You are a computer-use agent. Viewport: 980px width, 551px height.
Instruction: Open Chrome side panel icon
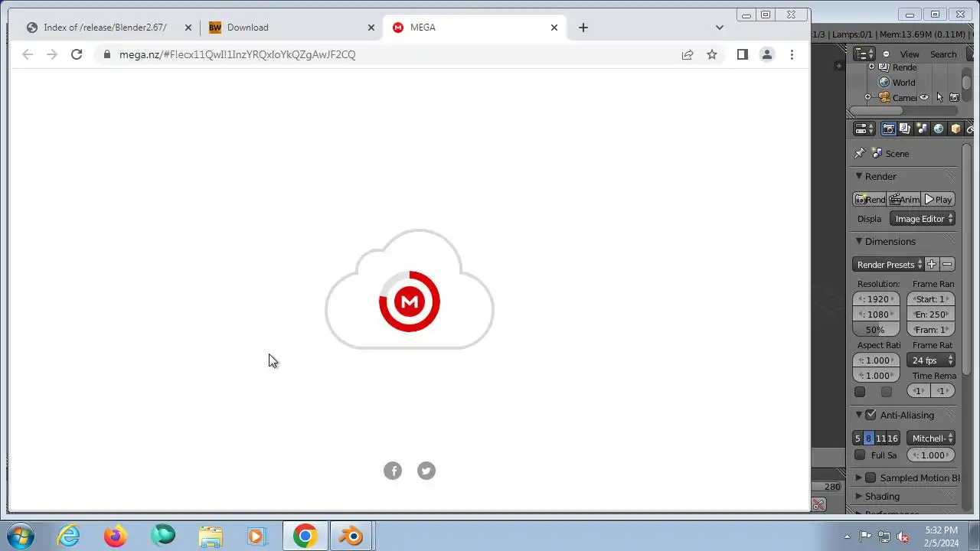tap(742, 54)
